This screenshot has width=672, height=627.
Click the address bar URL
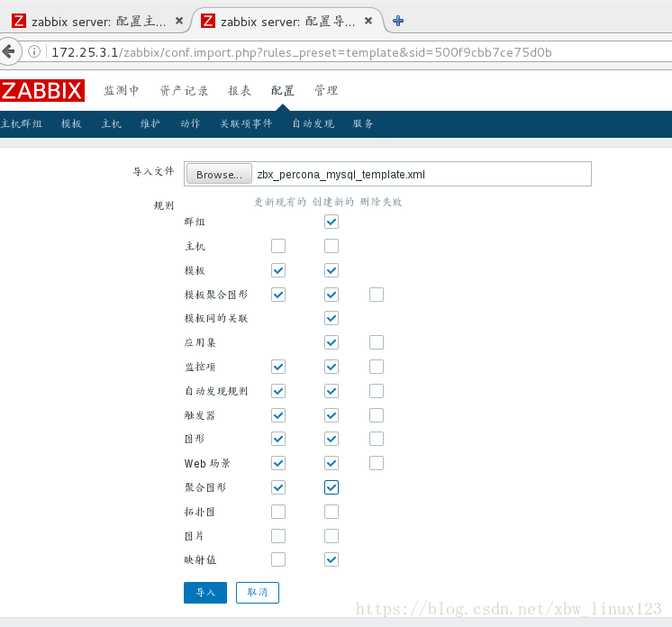[301, 52]
